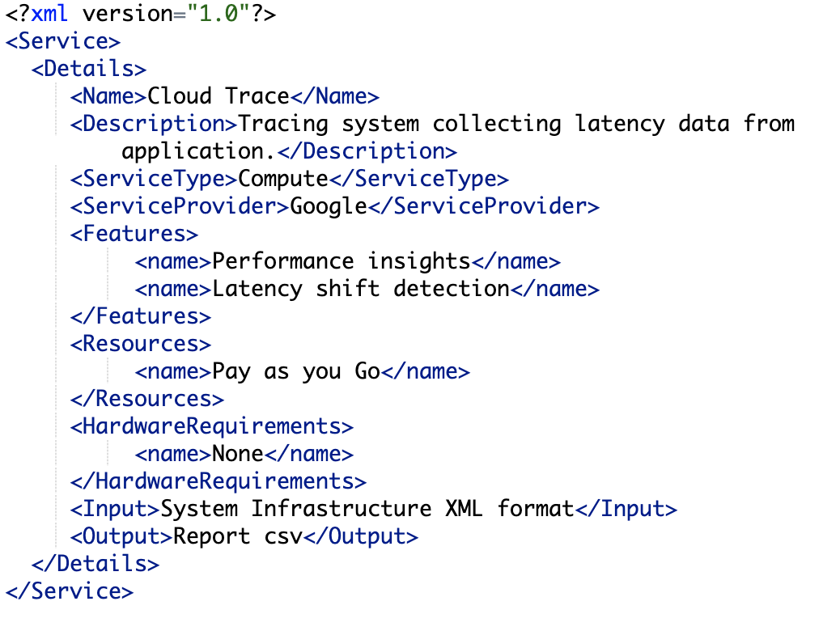Click Pay as you Go text
Viewport: 840px width, 631px height.
(x=295, y=372)
